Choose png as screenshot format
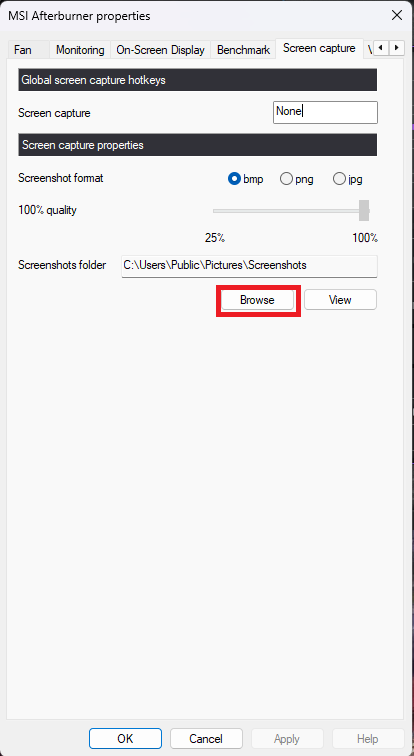This screenshot has height=756, width=414. (296, 179)
